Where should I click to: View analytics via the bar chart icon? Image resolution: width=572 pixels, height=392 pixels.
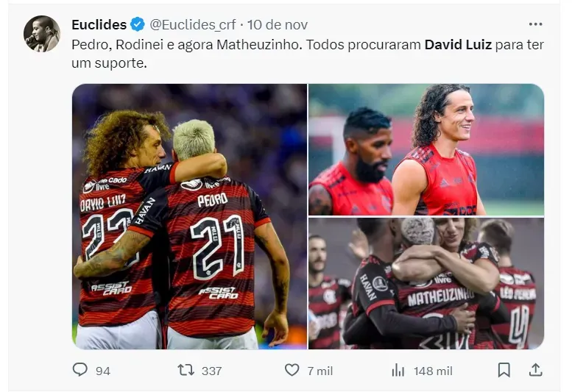click(398, 371)
